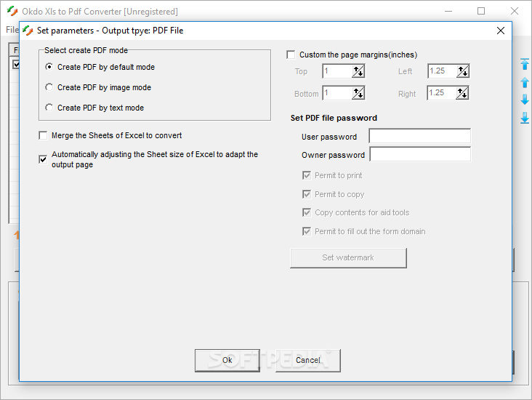Click the Left margin spinner arrows

click(x=463, y=71)
